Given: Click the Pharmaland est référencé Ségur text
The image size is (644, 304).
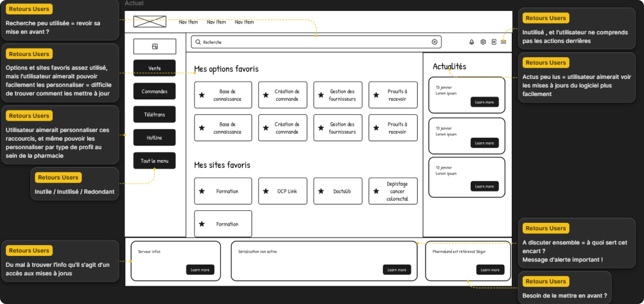Looking at the screenshot, I should coord(459,251).
